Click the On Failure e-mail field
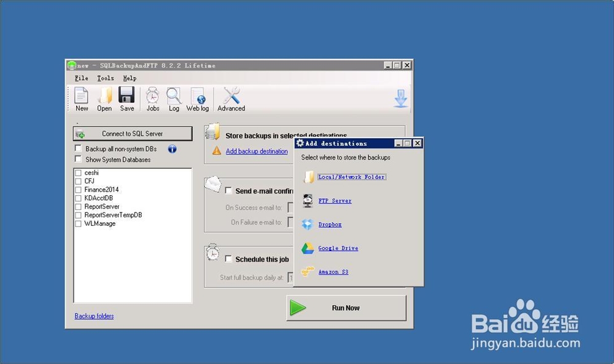Image resolution: width=614 pixels, height=364 pixels. [290, 222]
